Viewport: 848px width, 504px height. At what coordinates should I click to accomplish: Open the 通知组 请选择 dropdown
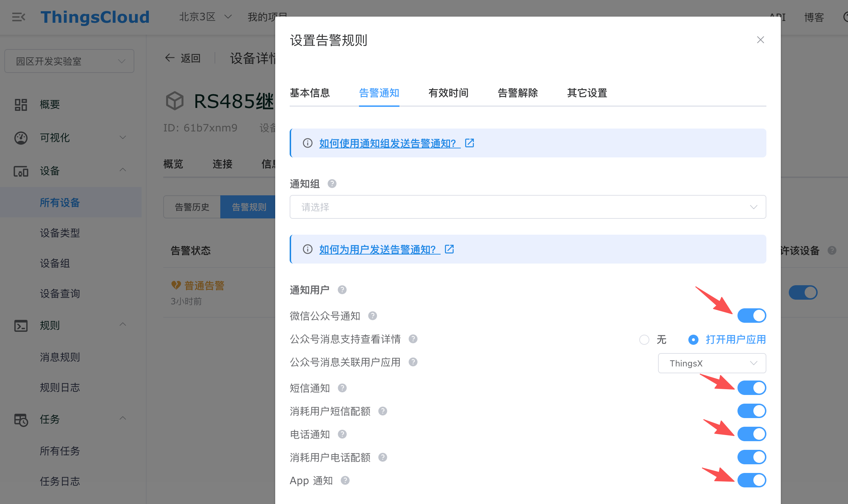pyautogui.click(x=528, y=207)
